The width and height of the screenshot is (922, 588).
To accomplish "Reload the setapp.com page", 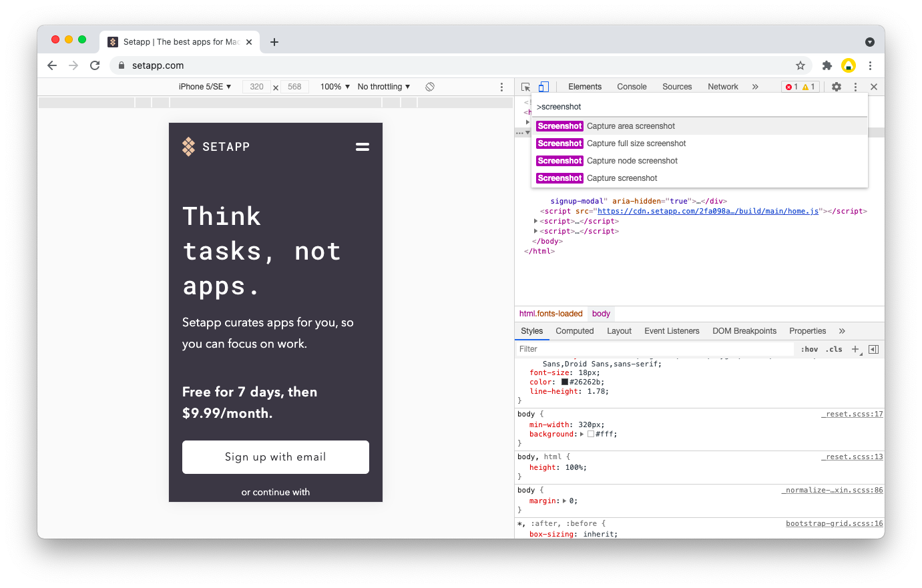I will point(95,65).
